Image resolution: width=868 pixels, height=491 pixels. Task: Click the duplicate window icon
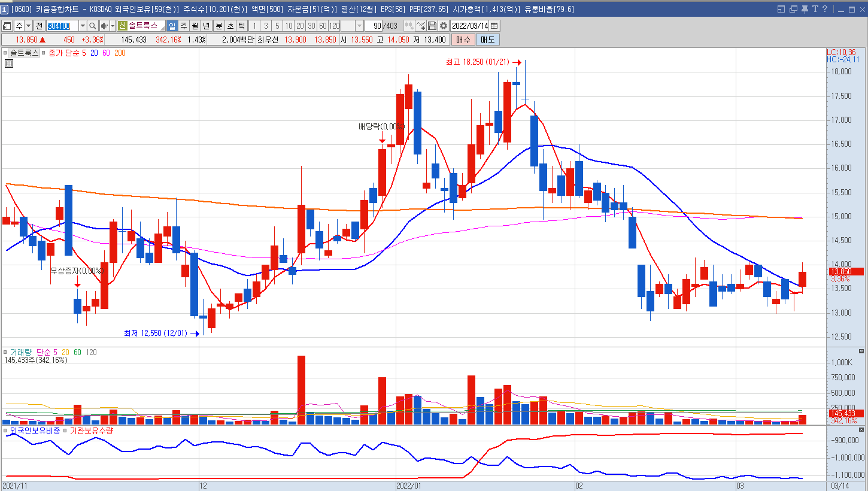(x=793, y=9)
